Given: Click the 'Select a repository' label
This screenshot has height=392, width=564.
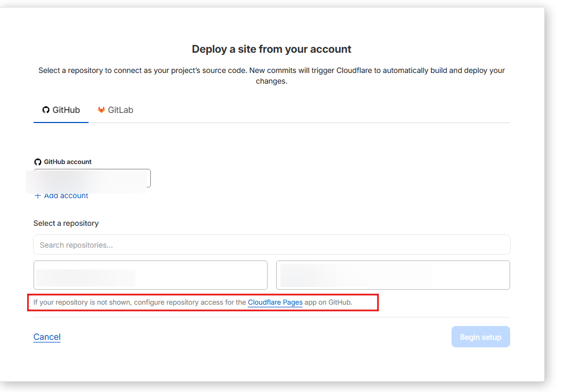Looking at the screenshot, I should (x=66, y=224).
